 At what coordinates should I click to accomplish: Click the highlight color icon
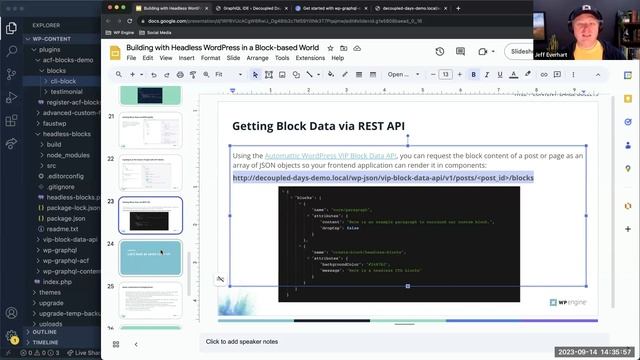coord(528,75)
